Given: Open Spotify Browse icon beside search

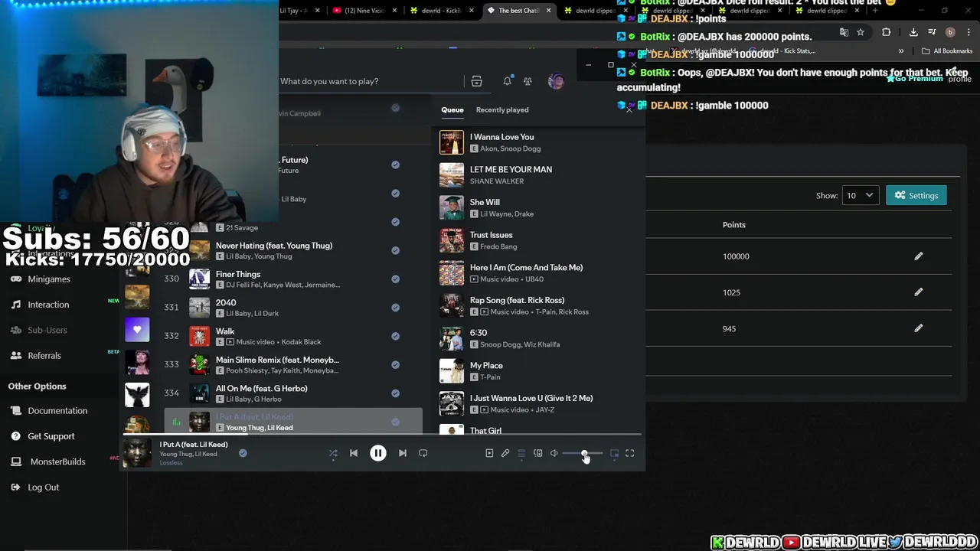Looking at the screenshot, I should (476, 81).
